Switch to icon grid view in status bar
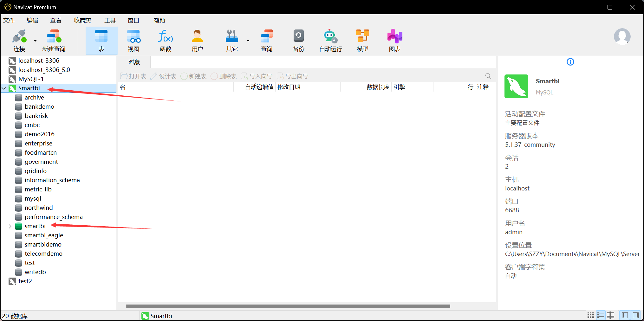The height and width of the screenshot is (321, 644). coord(591,315)
